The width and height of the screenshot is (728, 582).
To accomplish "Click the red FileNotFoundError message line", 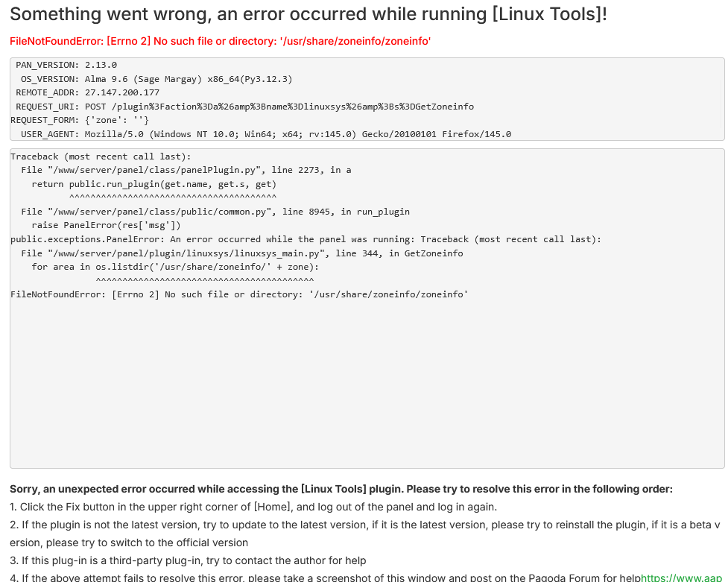I will coord(220,42).
